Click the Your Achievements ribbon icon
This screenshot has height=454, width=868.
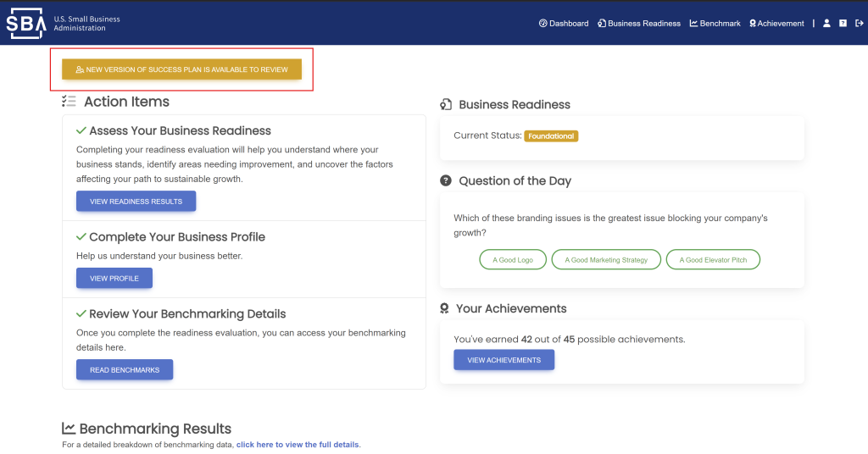point(445,309)
